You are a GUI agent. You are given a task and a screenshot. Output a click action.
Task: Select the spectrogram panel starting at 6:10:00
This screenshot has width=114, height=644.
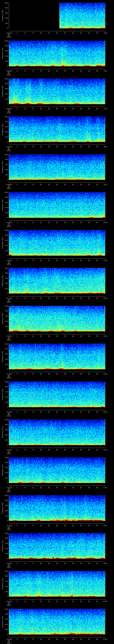coord(57,243)
